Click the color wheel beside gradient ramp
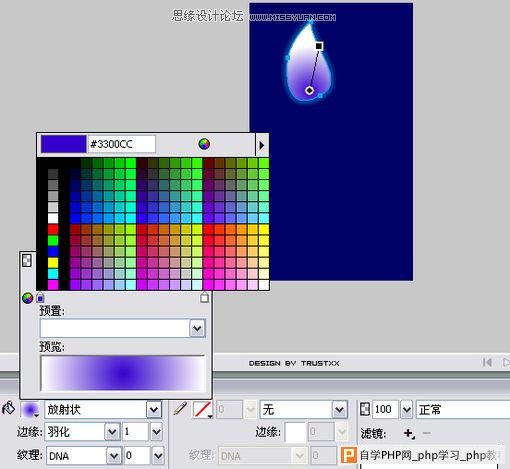The height and width of the screenshot is (469, 510). (x=27, y=298)
